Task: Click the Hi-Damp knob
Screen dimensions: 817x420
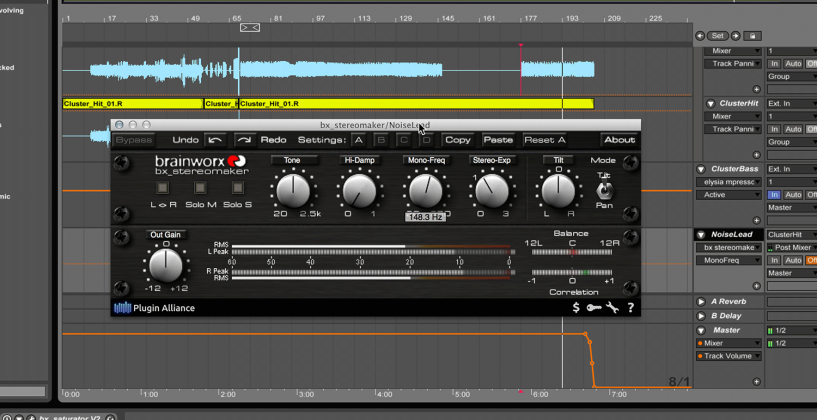Action: (x=360, y=191)
